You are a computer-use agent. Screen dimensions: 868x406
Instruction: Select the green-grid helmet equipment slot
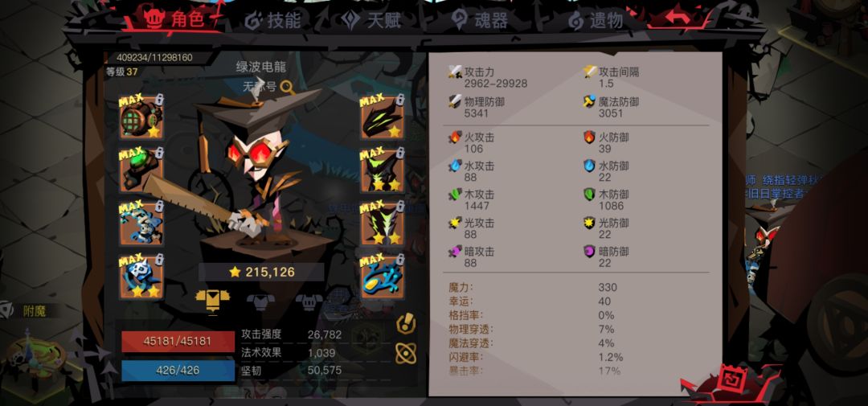[141, 117]
